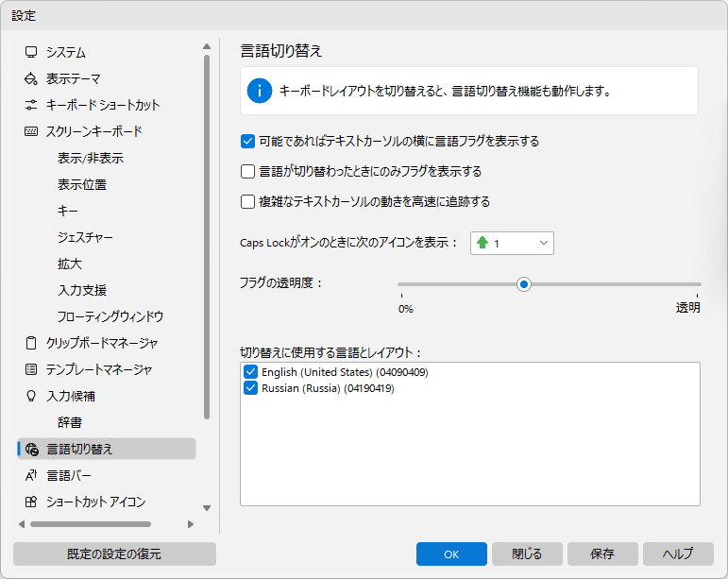Select 表示位置 sub-item

coord(82,185)
